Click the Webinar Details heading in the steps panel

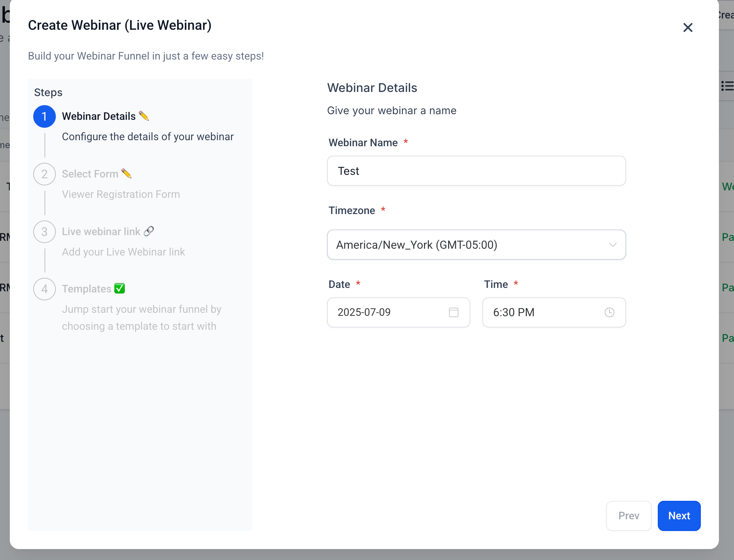[99, 116]
